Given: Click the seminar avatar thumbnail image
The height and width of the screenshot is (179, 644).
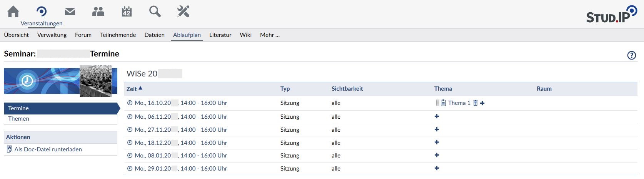Looking at the screenshot, I should [x=95, y=81].
